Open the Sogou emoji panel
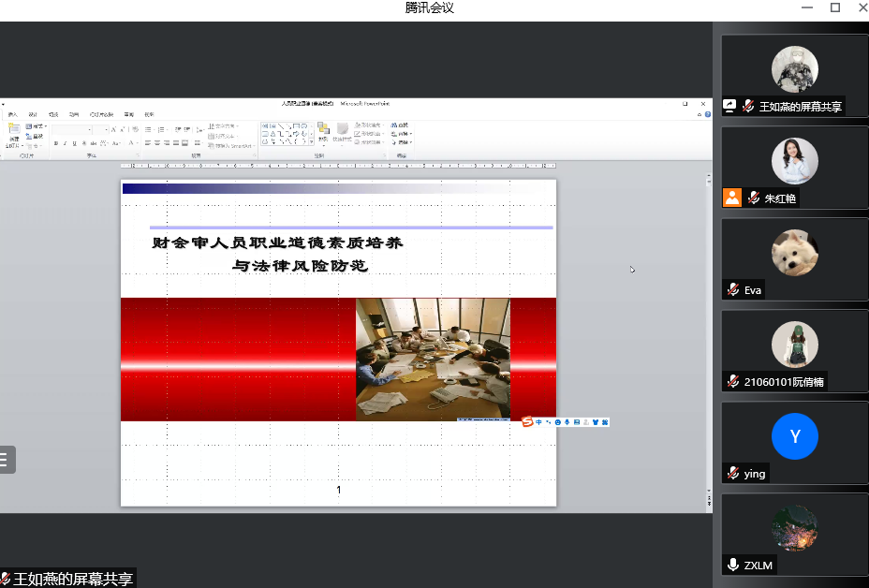This screenshot has width=869, height=588. 558,422
